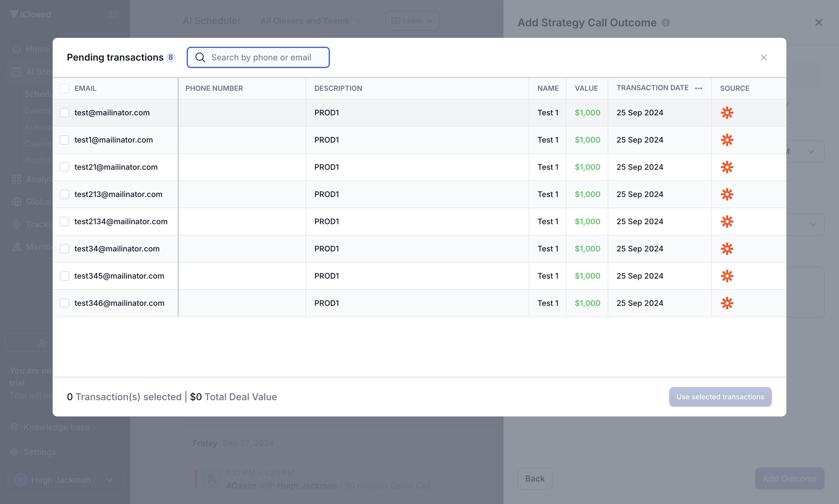The height and width of the screenshot is (504, 839).
Task: Click the Zapier source icon in test346@mailinator.com row
Action: click(x=727, y=303)
